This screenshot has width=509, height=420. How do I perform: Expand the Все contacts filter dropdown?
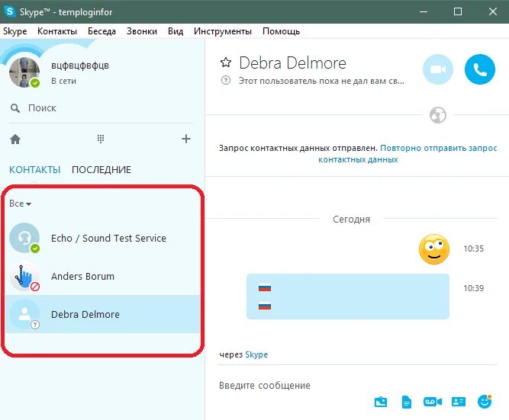click(x=20, y=204)
